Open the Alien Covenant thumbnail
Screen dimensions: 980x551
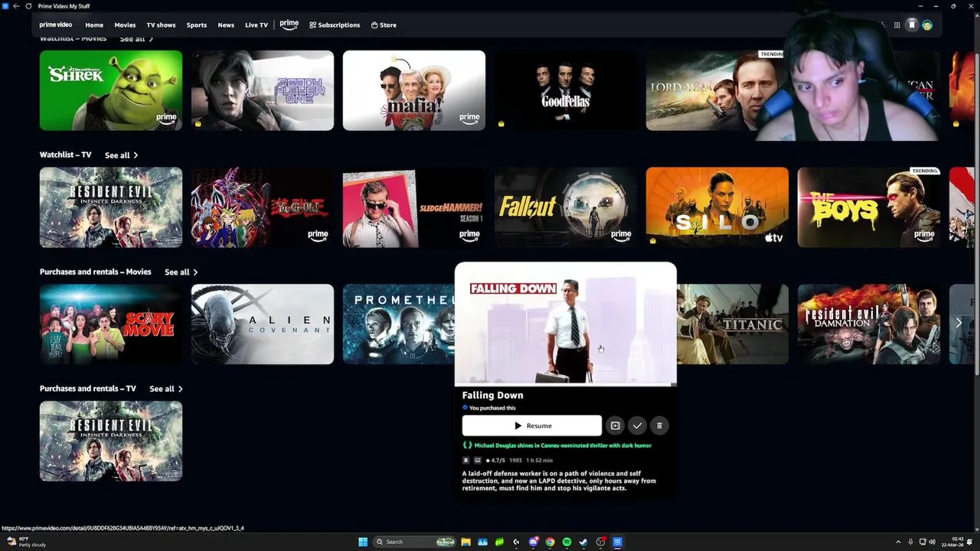click(263, 324)
